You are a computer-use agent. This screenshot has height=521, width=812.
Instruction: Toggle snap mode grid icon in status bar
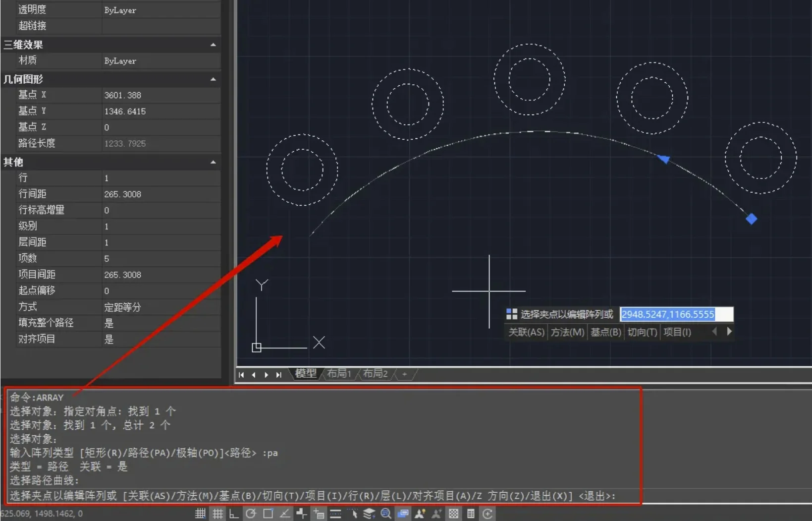click(200, 514)
